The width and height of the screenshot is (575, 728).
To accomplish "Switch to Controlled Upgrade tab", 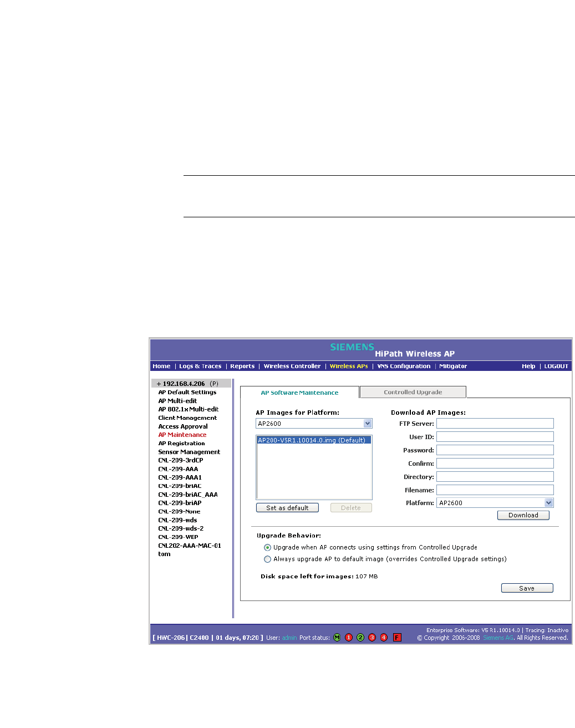I will coord(413,392).
